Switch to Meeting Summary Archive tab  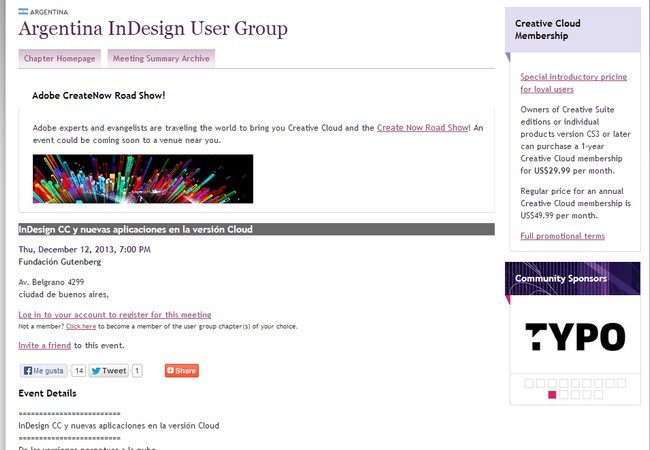point(161,58)
